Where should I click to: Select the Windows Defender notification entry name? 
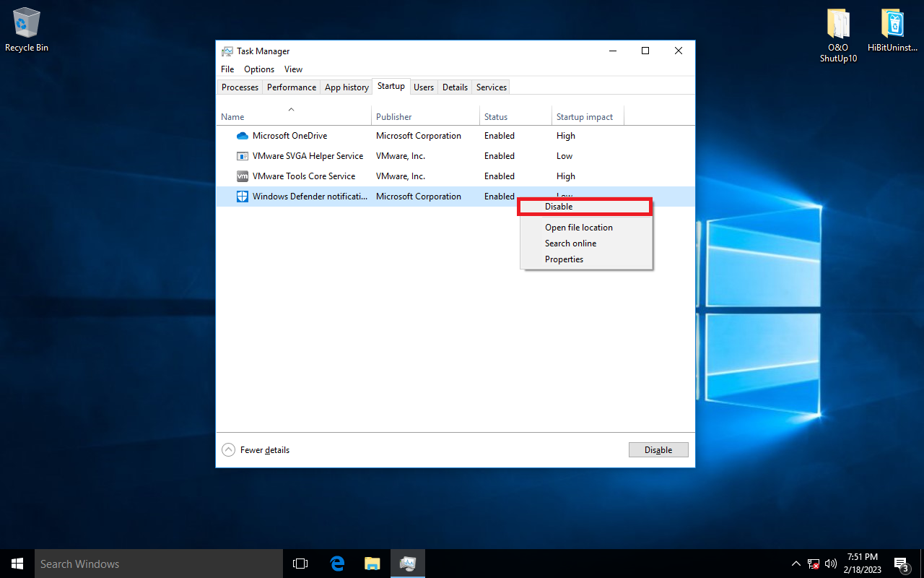[310, 197]
